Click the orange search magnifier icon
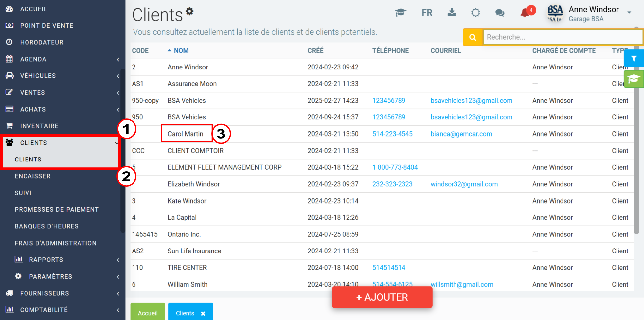 473,37
